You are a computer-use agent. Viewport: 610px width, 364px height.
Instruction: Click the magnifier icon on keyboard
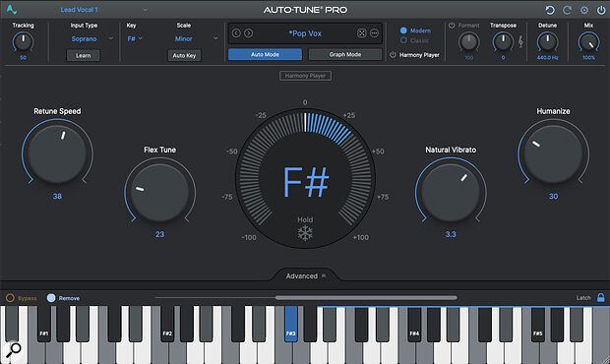tap(13, 349)
